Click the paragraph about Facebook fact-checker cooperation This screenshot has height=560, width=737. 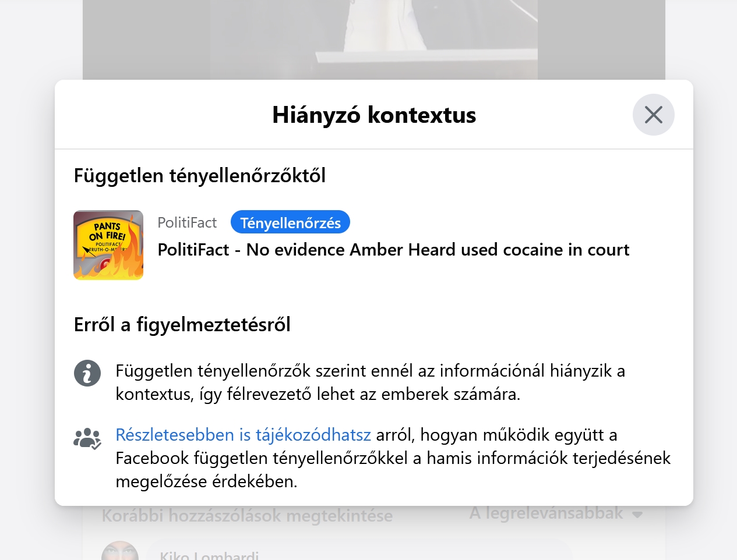(393, 458)
